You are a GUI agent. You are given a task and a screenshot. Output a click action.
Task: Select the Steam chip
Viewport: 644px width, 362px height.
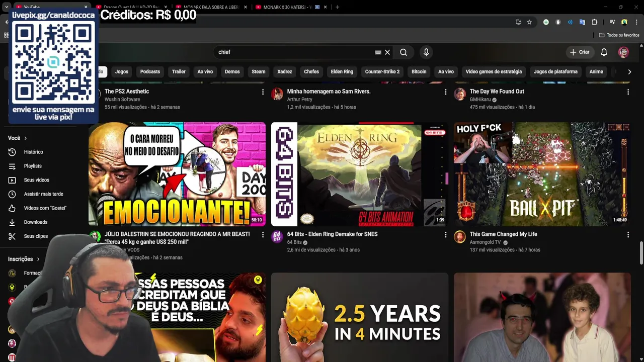[259, 72]
